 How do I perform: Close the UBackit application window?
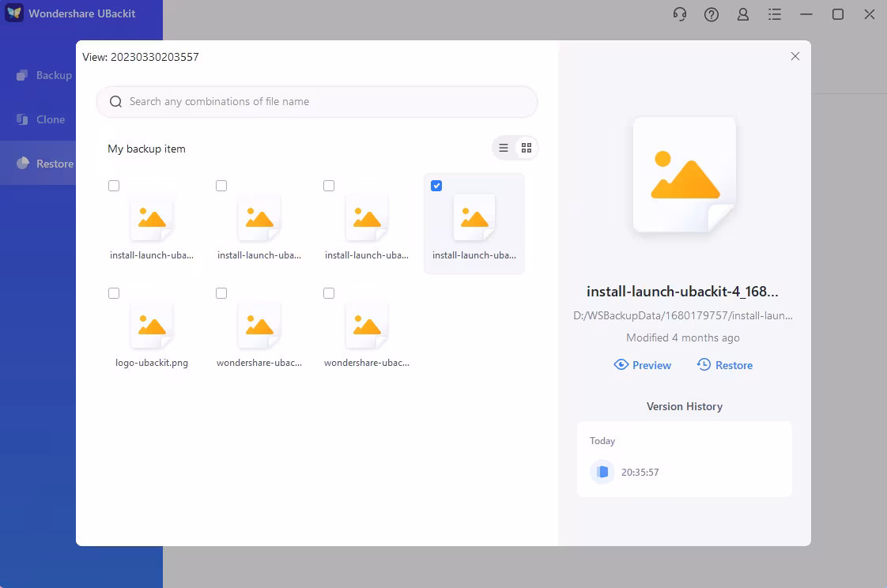tap(870, 14)
